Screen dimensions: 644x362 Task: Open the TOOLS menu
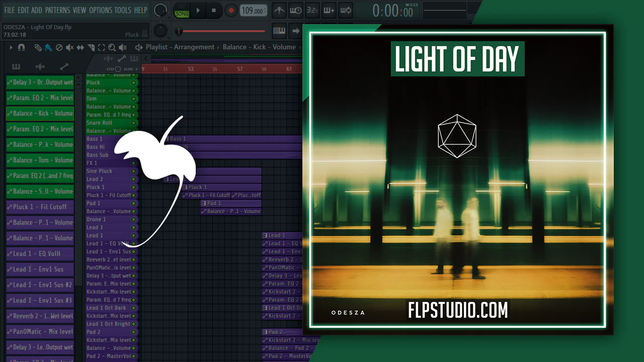pos(123,10)
